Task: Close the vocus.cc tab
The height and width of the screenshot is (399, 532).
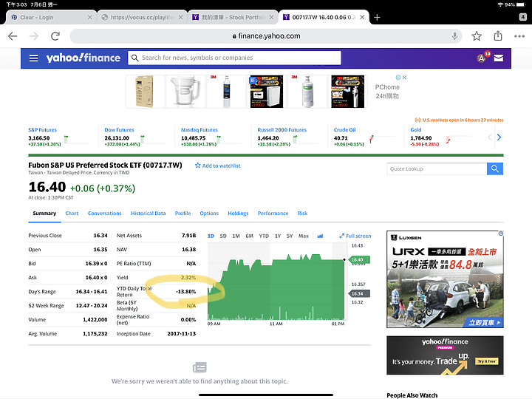Action: [180, 17]
